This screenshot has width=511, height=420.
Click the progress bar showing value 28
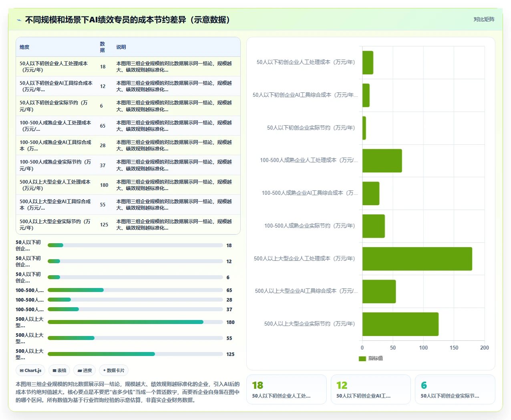135,300
